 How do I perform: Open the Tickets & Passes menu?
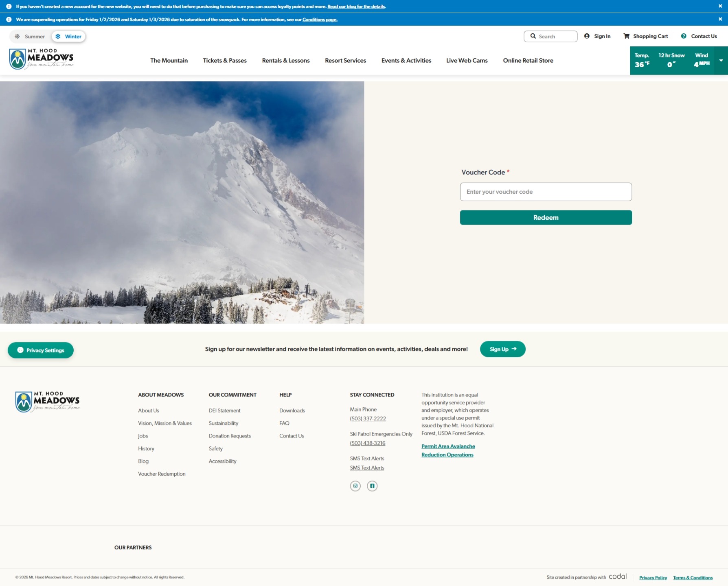point(225,61)
